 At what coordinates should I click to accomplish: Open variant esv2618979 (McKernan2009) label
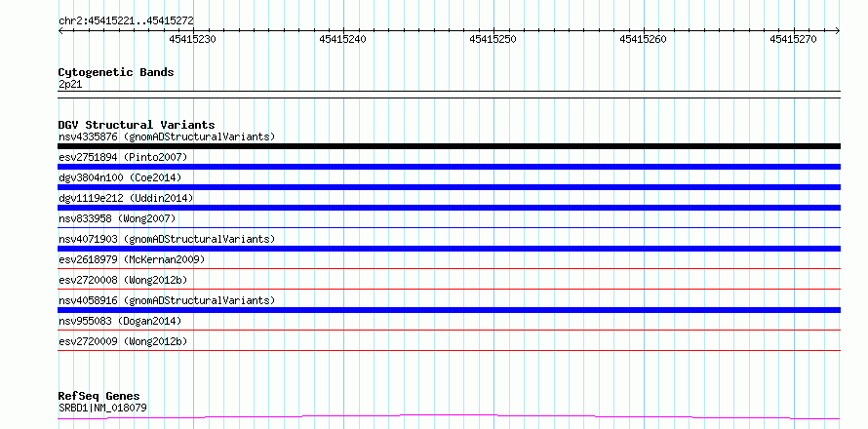[132, 259]
